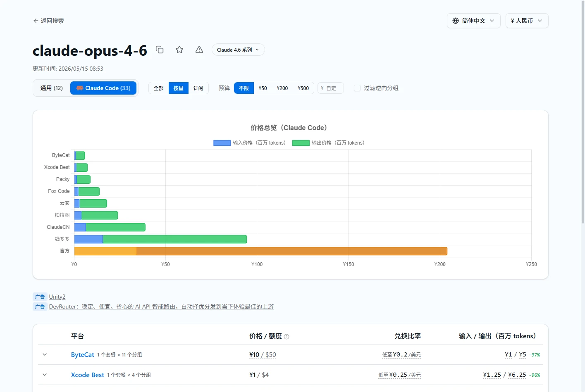Viewport: 585px width, 392px height.
Task: Copy the model name claude-opus-4-6
Action: pos(160,50)
